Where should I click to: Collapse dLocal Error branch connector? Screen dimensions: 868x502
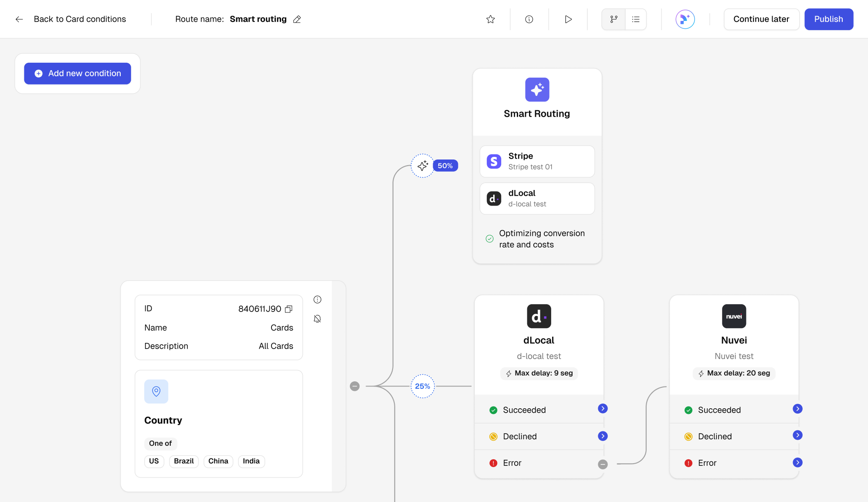tap(603, 464)
